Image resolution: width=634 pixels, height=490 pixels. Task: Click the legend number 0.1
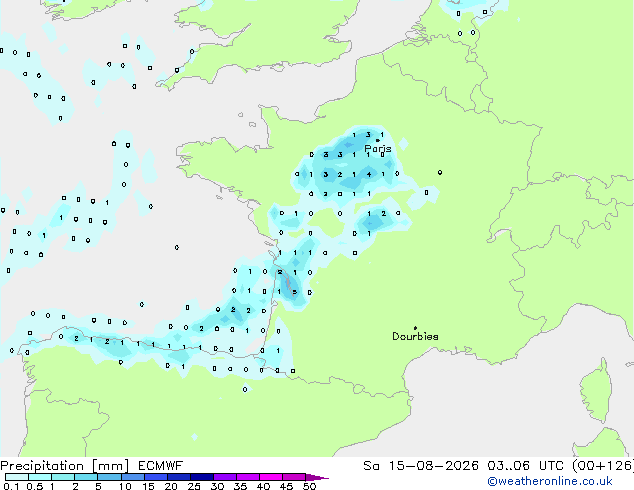12,486
